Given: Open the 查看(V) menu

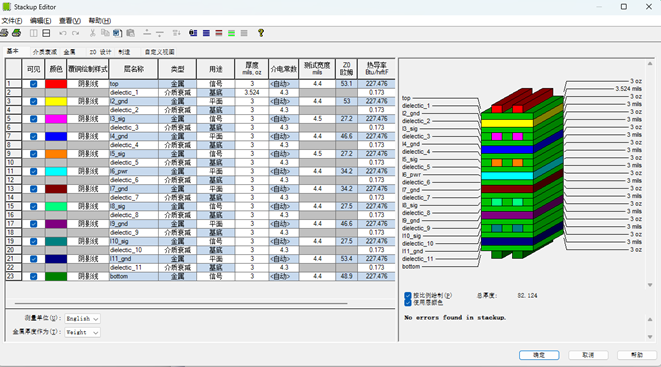Looking at the screenshot, I should [70, 21].
